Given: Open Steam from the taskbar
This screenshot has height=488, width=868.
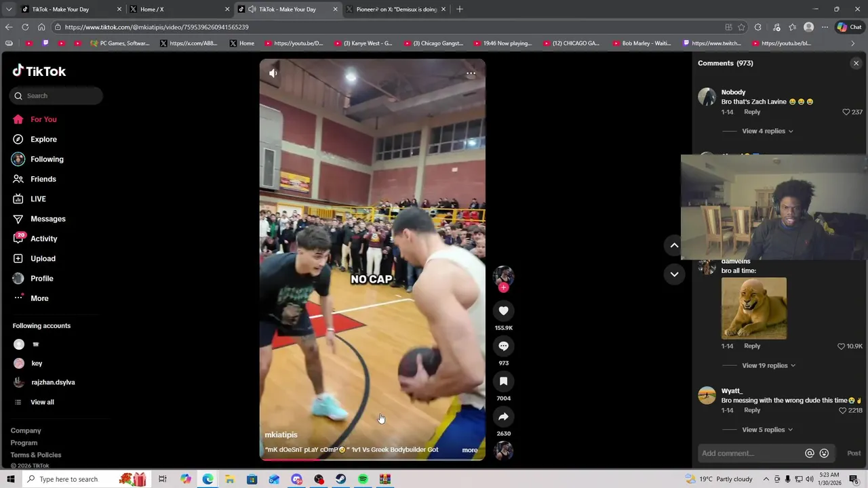Looking at the screenshot, I should (340, 479).
